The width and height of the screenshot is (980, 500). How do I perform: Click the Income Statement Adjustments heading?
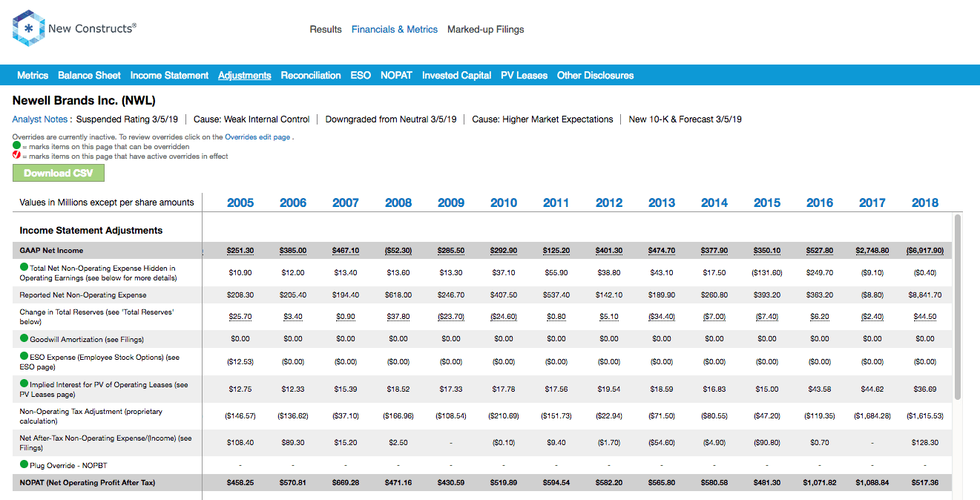point(91,231)
